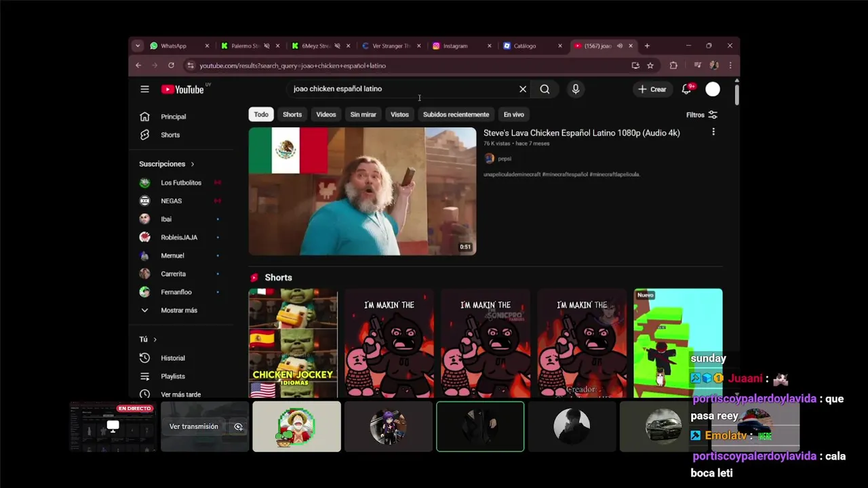The width and height of the screenshot is (868, 488).
Task: Click the magnifying glass search button
Action: (x=545, y=89)
